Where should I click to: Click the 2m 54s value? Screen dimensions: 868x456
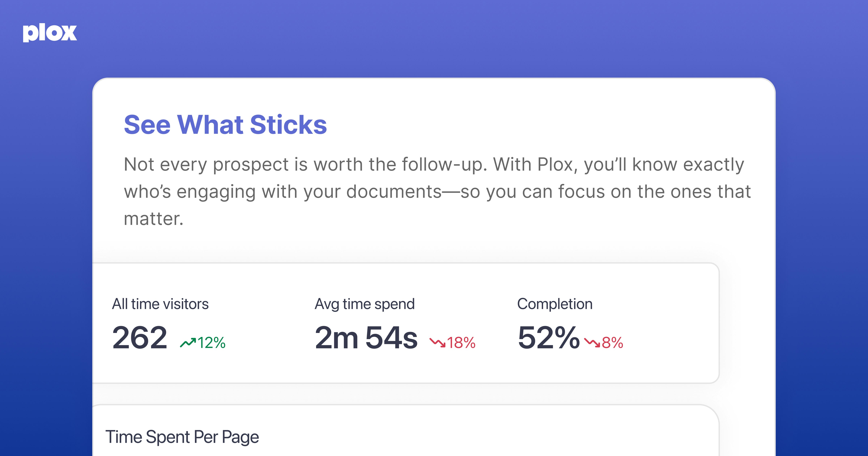(x=366, y=337)
